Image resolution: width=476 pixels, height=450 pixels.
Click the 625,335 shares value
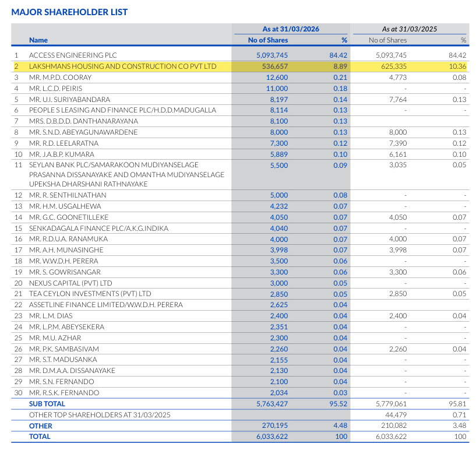tap(394, 66)
